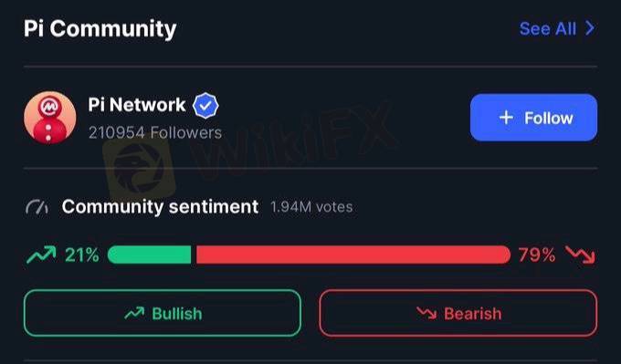Follow the Pi Network account
This screenshot has height=364, width=621.
[533, 118]
